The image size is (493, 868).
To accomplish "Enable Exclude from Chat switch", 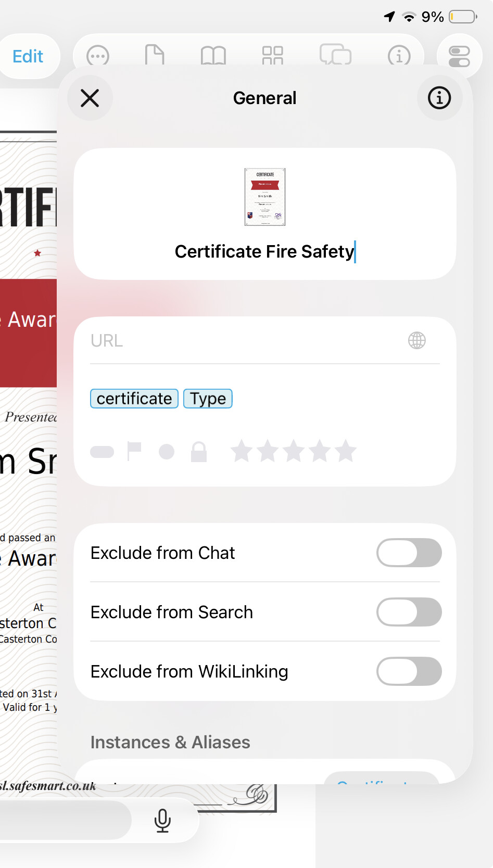I will [409, 553].
